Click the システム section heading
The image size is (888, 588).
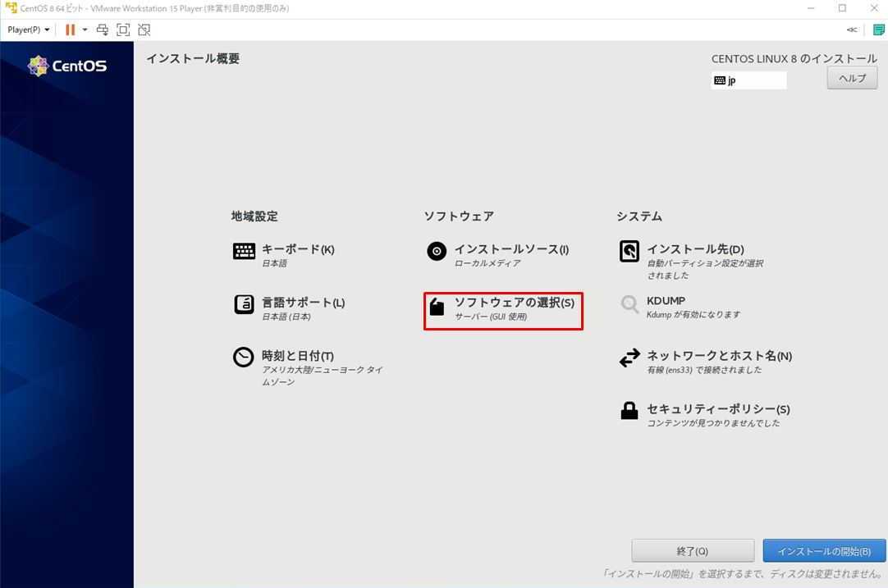tap(639, 217)
